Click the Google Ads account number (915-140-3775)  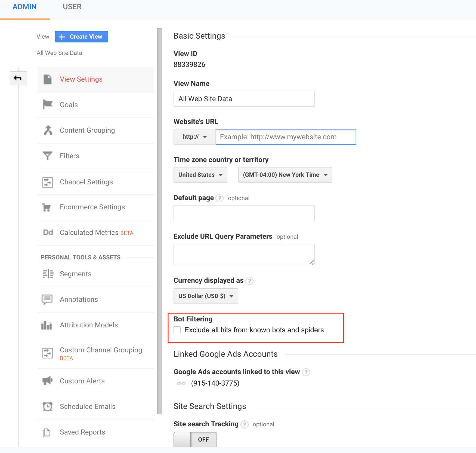[215, 383]
